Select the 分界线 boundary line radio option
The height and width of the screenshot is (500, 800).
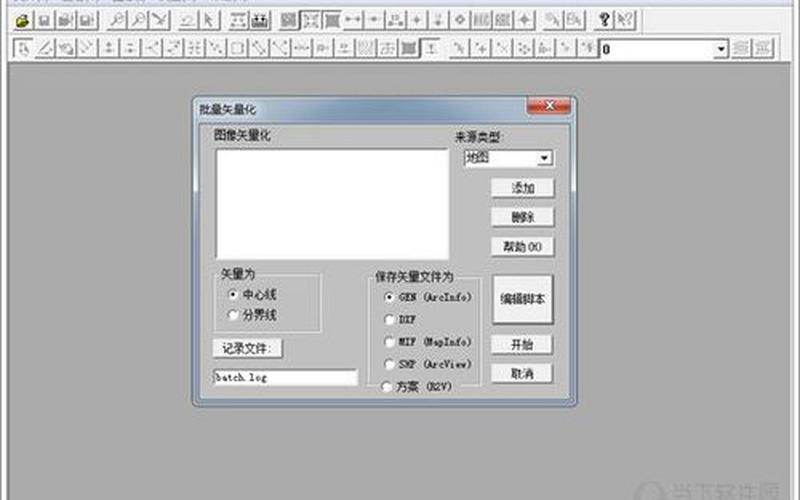[x=254, y=315]
